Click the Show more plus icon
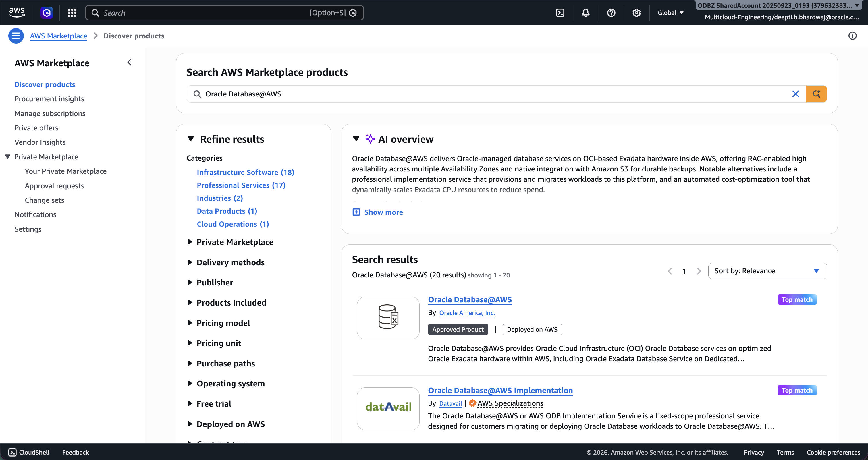The height and width of the screenshot is (460, 868). pos(356,212)
